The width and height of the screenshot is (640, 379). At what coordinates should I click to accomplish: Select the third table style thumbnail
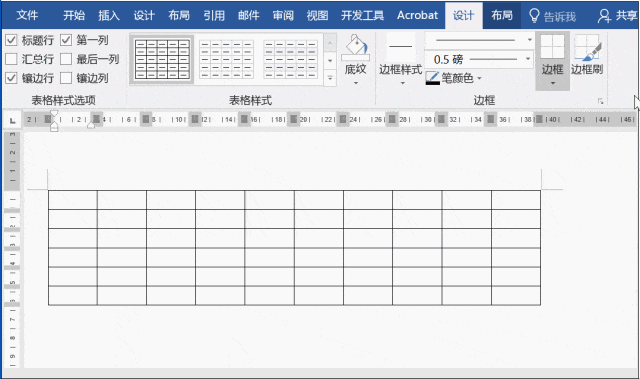(x=290, y=59)
